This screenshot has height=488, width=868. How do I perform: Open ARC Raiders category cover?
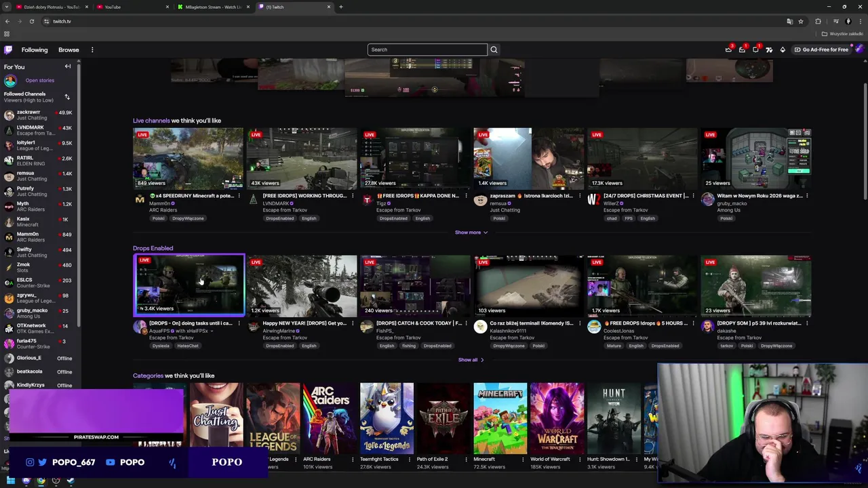click(330, 418)
